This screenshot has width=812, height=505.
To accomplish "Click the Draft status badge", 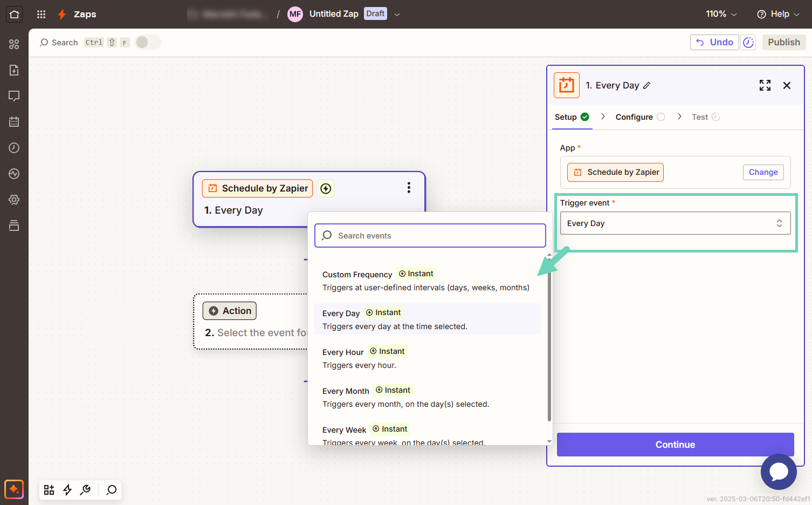I will (x=375, y=13).
